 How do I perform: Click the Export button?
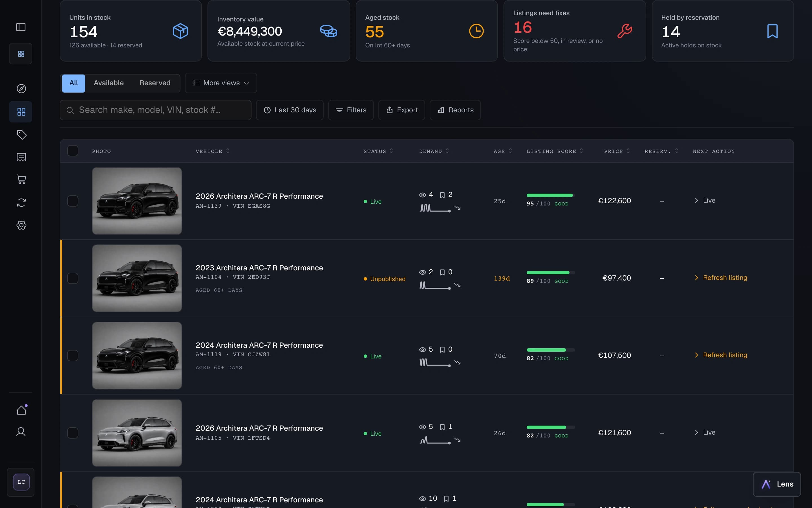[x=402, y=110]
